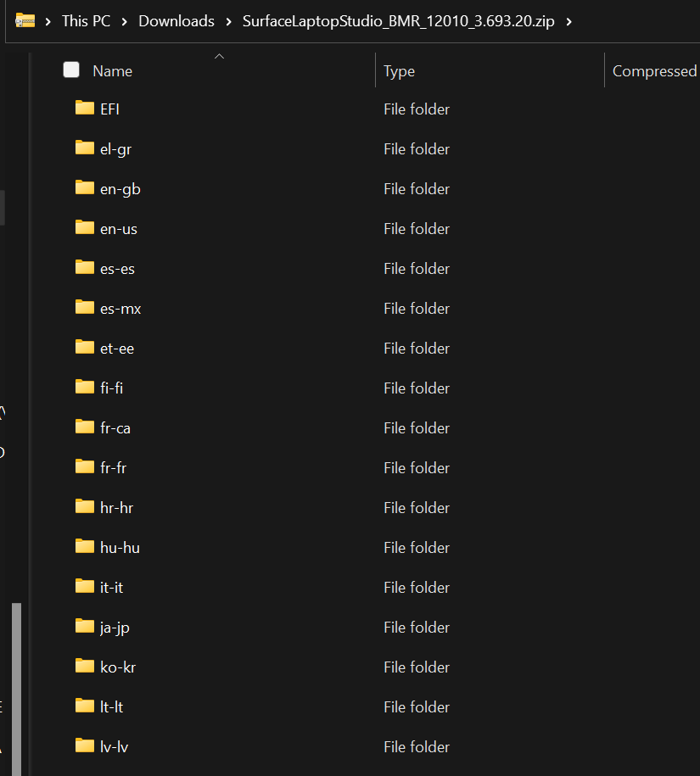Click File folder type in en-us row
Screen dimensions: 700x776
(417, 229)
